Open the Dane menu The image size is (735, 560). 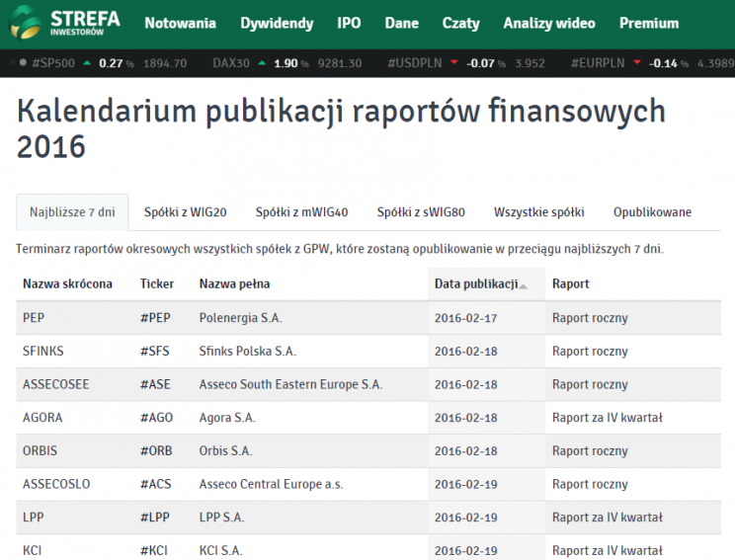[x=402, y=23]
